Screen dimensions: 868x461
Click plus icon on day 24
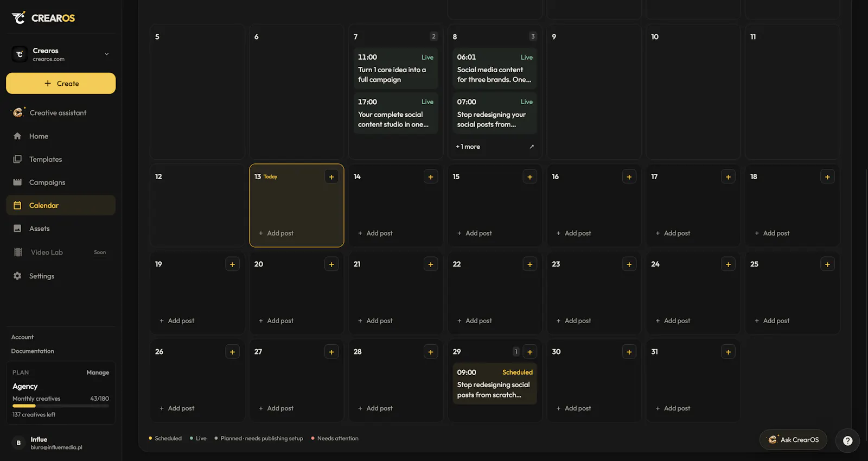coord(728,264)
